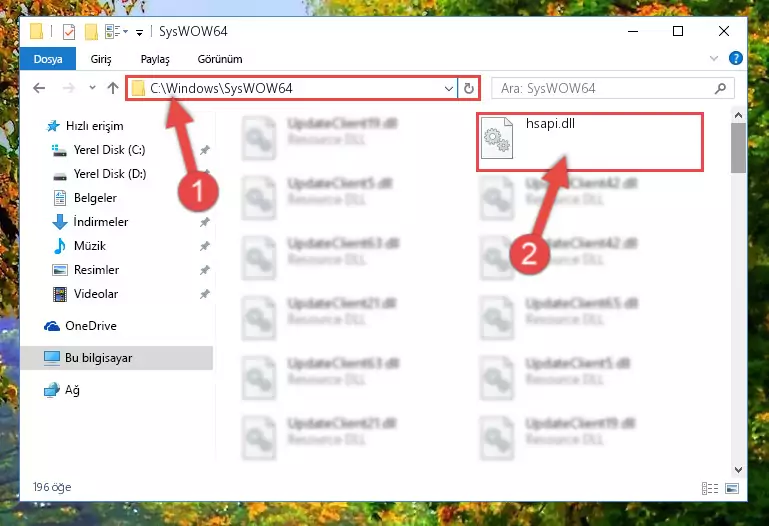Click the pin icon beside Müzik
The image size is (769, 526).
click(x=205, y=246)
